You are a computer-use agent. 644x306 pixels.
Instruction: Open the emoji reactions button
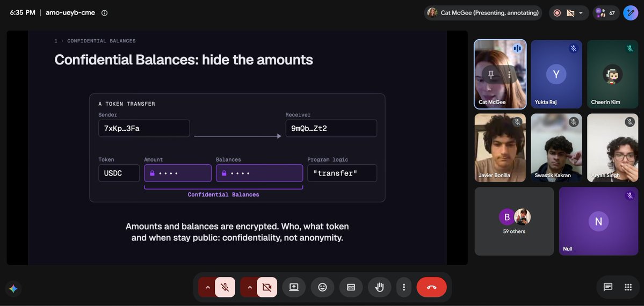click(x=322, y=288)
